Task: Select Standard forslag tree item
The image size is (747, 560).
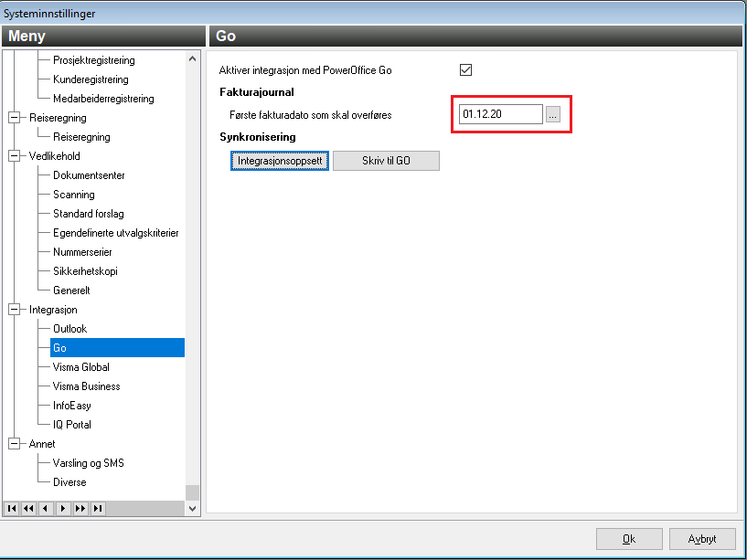Action: pos(88,214)
